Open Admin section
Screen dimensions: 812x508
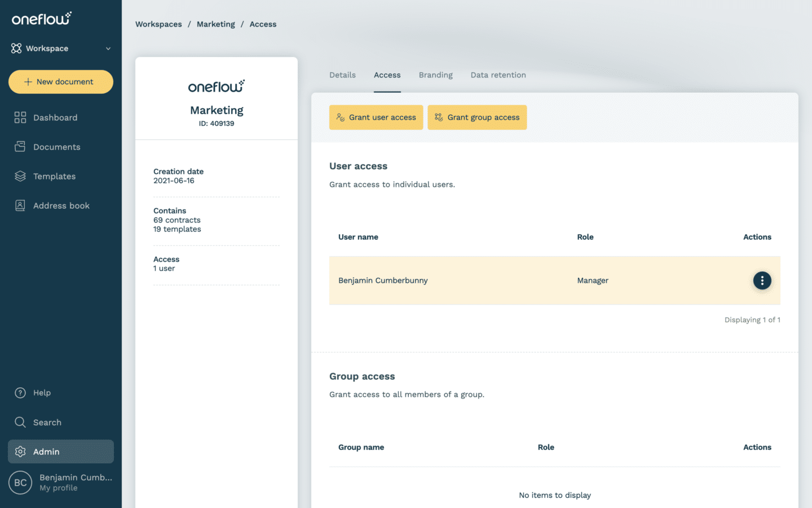coord(61,452)
